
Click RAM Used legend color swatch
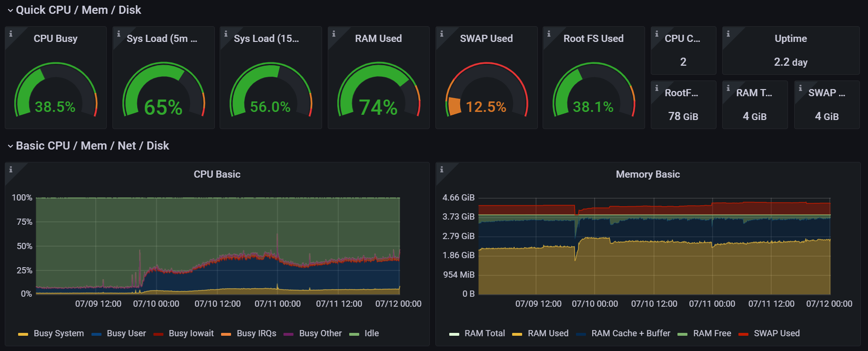(x=517, y=334)
